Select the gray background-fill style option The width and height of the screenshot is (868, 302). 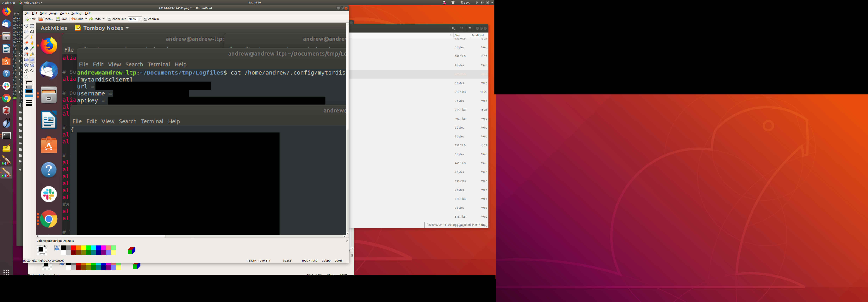29,87
